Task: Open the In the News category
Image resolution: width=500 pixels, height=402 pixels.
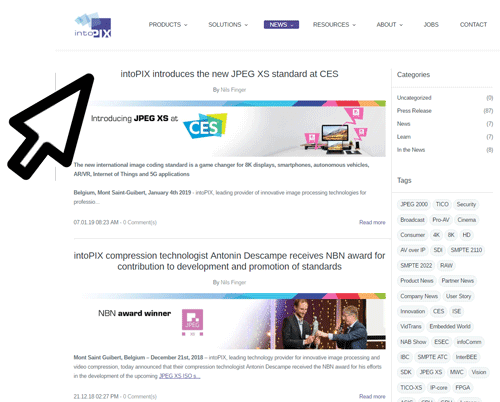Action: point(411,150)
